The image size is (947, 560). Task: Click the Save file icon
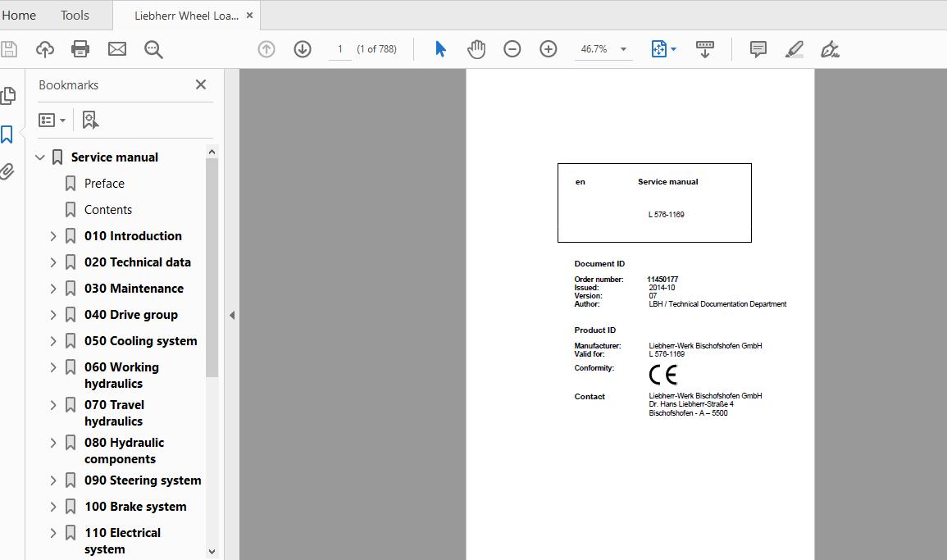[x=8, y=49]
